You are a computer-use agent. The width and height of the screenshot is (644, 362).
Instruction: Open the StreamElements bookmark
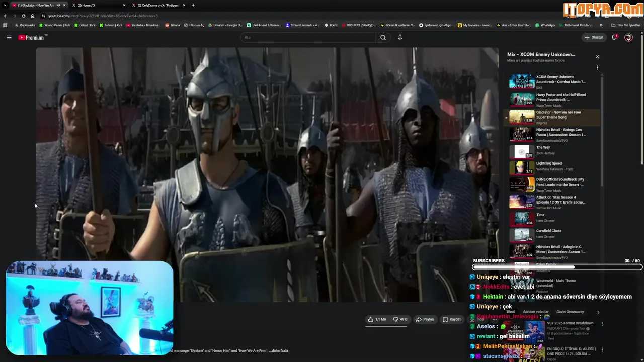(302, 25)
